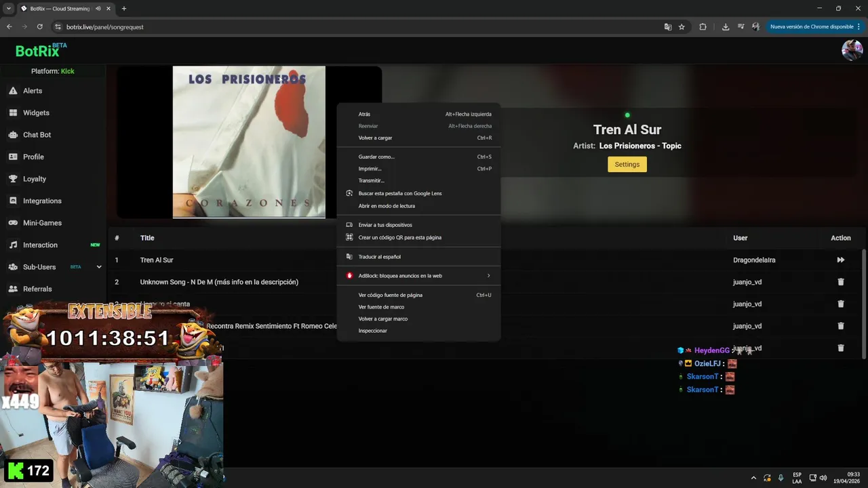Image resolution: width=868 pixels, height=488 pixels.
Task: Click the username 'Dragondelaira' in the table
Action: pos(754,260)
